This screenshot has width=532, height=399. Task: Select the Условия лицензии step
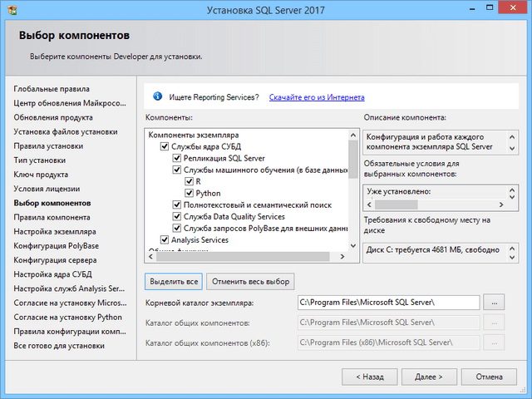coord(47,189)
